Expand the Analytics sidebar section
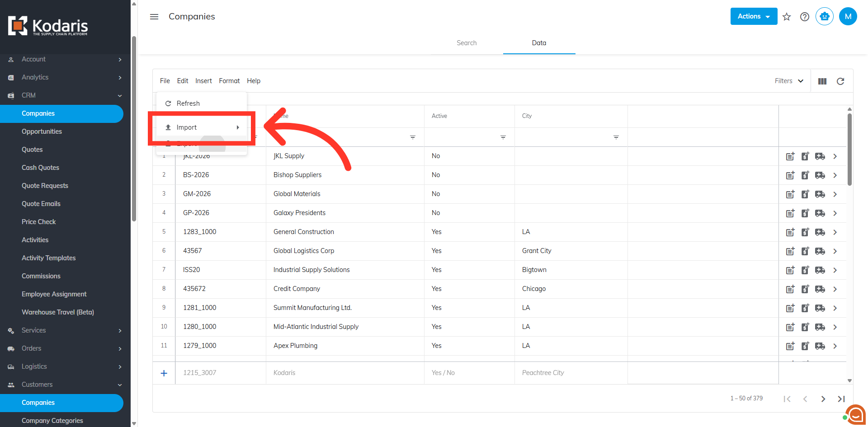The height and width of the screenshot is (427, 868). click(x=65, y=77)
